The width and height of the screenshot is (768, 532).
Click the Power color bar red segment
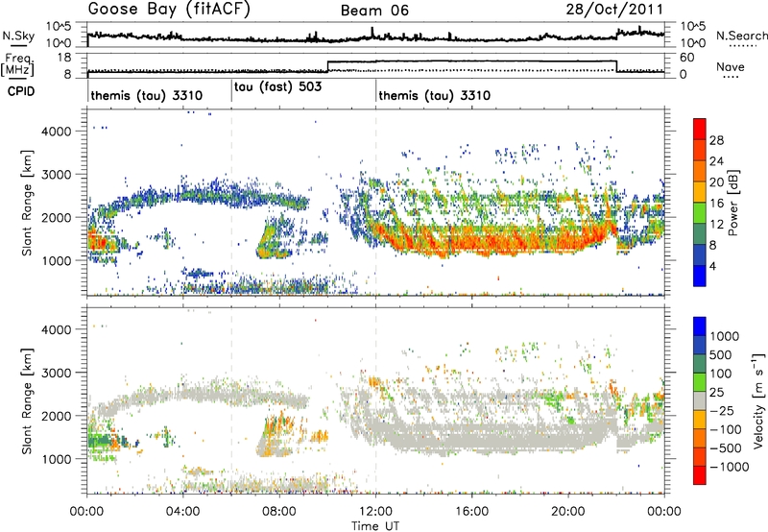700,129
